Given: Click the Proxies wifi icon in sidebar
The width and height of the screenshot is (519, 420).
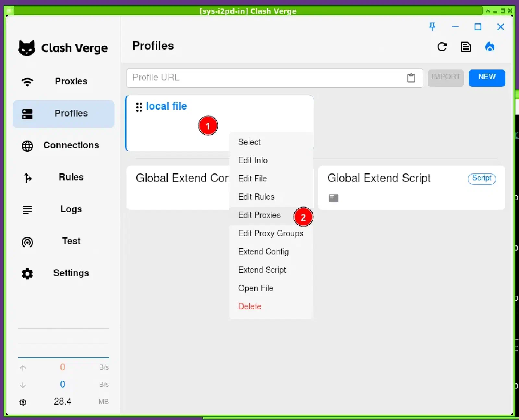Looking at the screenshot, I should 27,81.
